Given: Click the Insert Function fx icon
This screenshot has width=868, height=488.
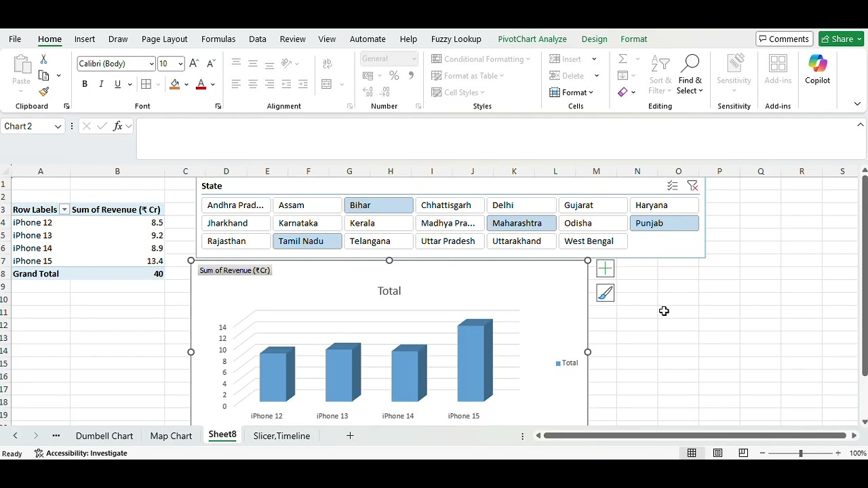Looking at the screenshot, I should pos(118,126).
